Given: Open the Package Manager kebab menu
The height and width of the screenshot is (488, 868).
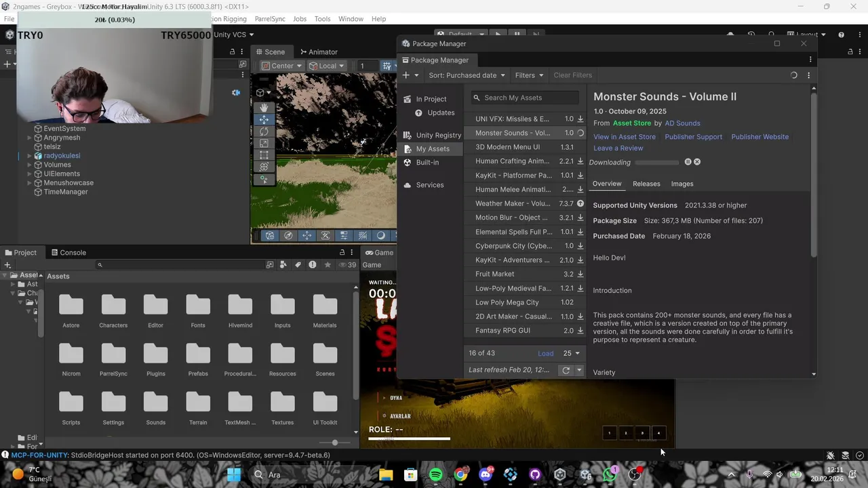Looking at the screenshot, I should click(808, 75).
